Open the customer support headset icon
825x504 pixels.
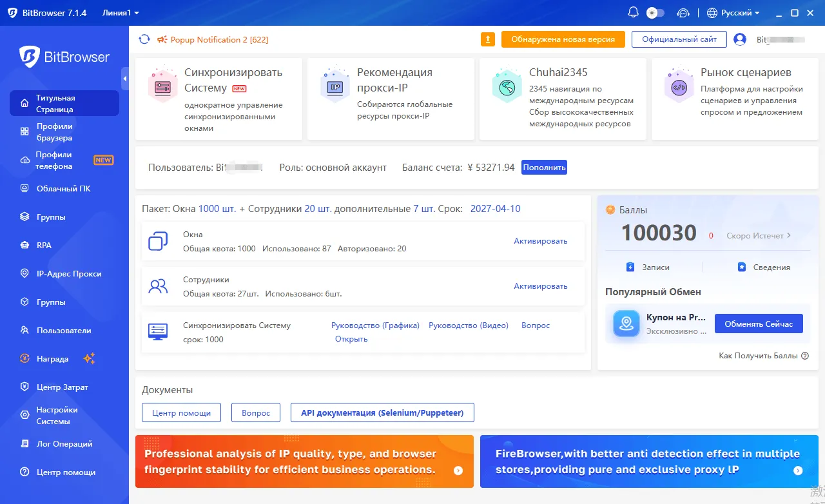[683, 13]
